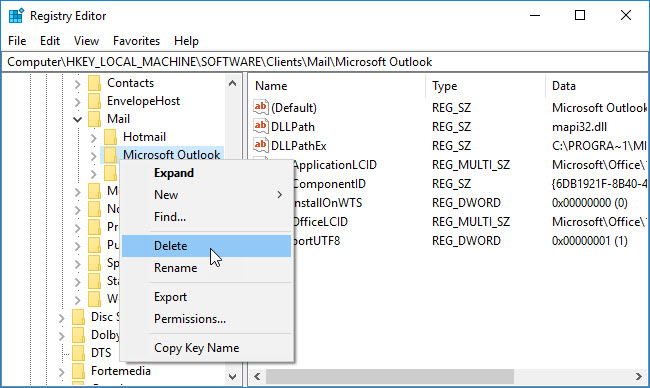Maximize the Registry Editor window
Screen dimensions: 650x388
click(x=580, y=15)
